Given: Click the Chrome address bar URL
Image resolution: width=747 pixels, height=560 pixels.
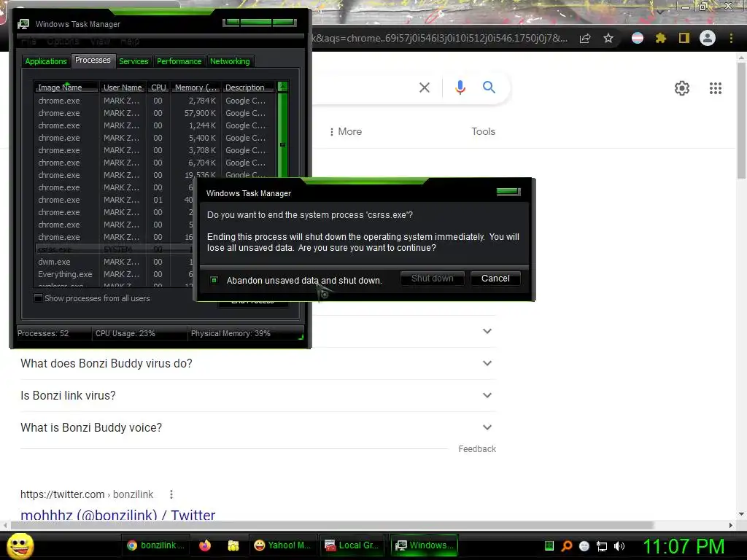Looking at the screenshot, I should pyautogui.click(x=440, y=38).
